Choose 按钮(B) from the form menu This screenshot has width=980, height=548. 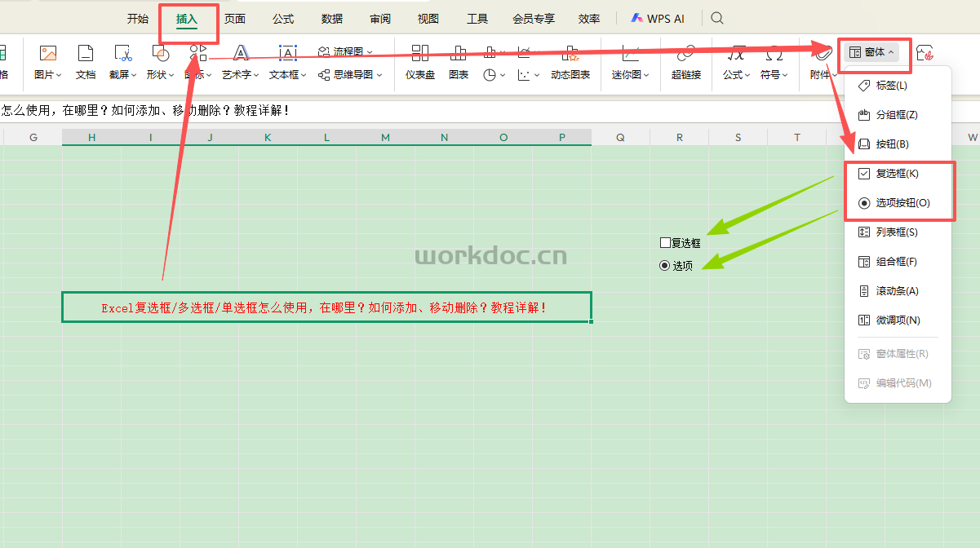898,144
